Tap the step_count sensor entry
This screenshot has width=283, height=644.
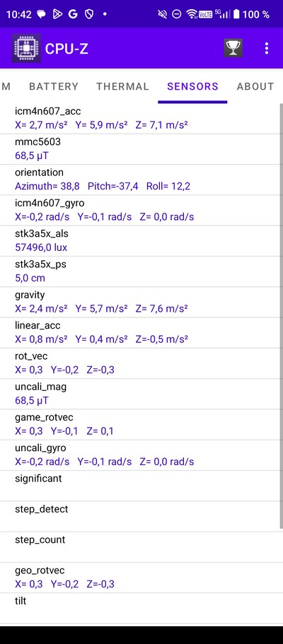(140, 547)
